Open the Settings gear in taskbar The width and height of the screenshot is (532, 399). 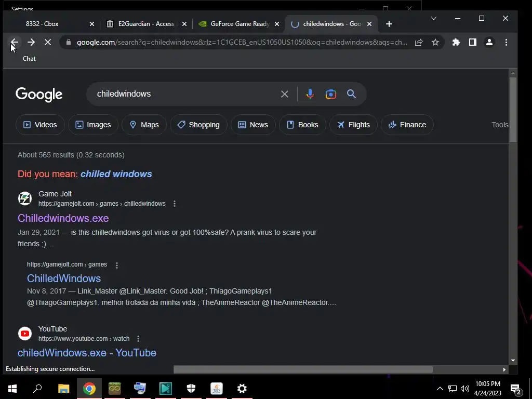(242, 389)
